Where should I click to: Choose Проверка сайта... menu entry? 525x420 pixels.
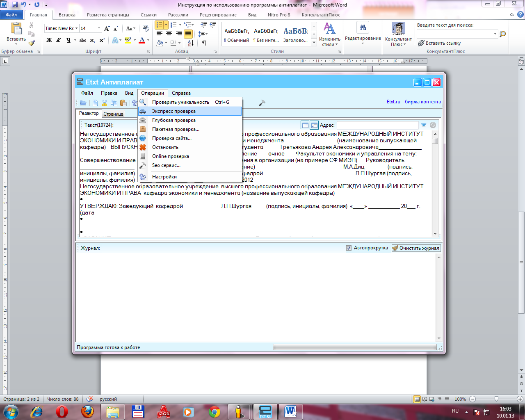tap(190, 138)
